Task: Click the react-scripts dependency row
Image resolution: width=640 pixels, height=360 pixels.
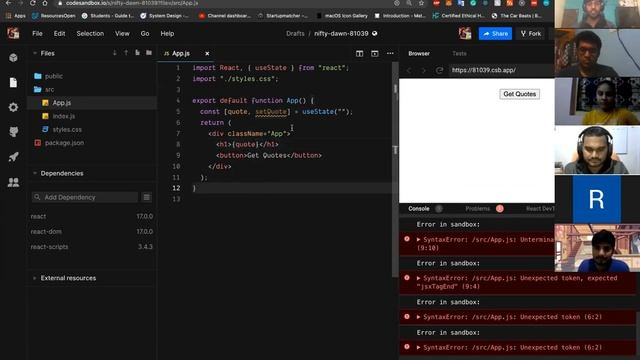Action: tap(92, 247)
